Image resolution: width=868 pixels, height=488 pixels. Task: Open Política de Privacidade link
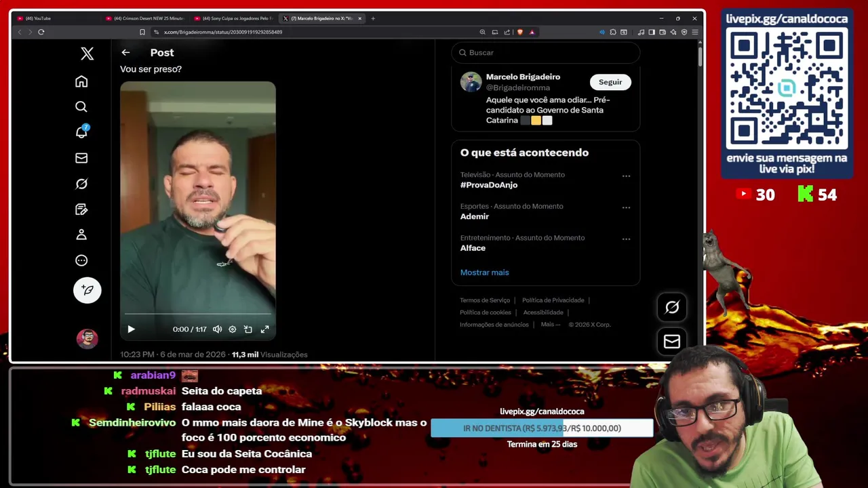coord(553,300)
